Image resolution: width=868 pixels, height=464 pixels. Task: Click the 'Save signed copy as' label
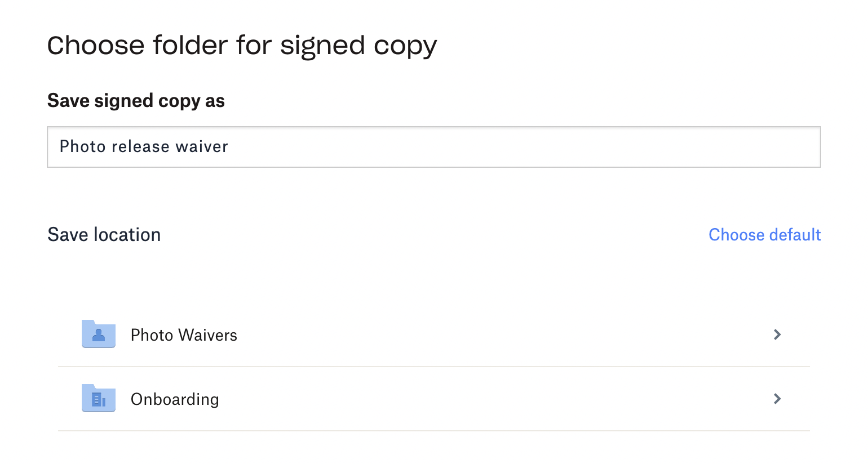click(x=136, y=101)
